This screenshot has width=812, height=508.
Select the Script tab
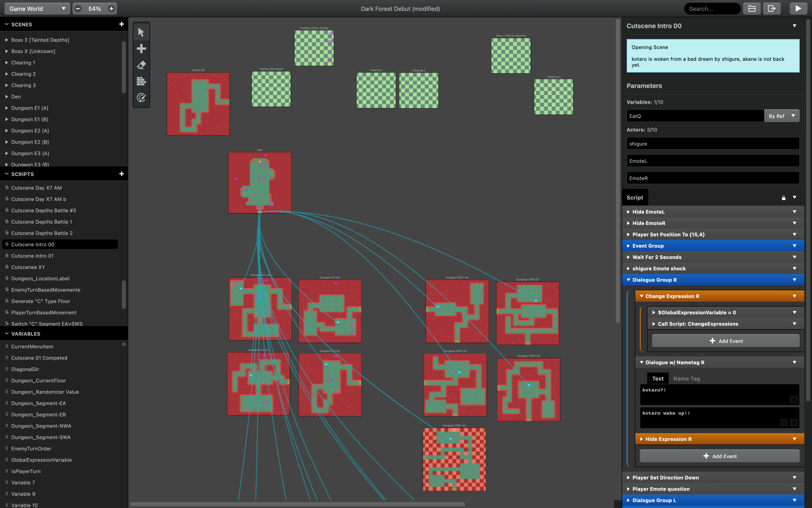tap(634, 198)
